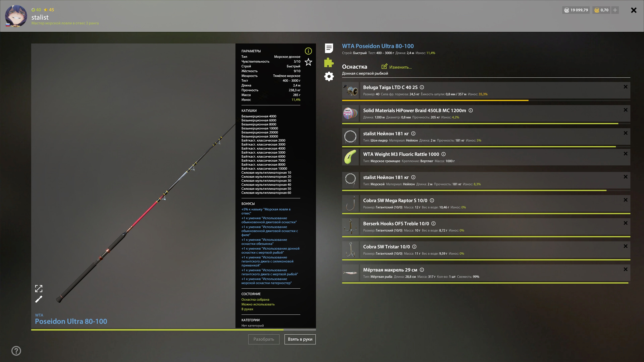Screen dimensions: 644x362
Task: Show info for Berserk Hooks OFS Treble 10/0
Action: 433,223
